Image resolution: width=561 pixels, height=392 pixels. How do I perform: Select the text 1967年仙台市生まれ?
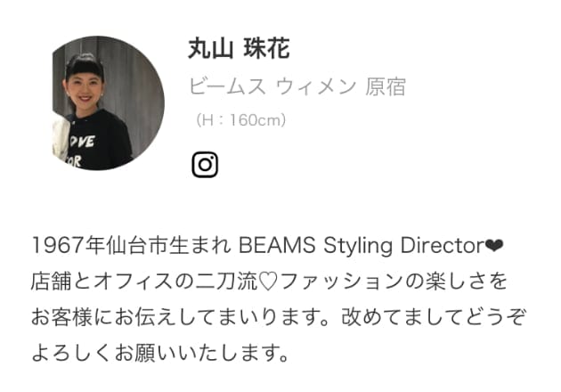pyautogui.click(x=131, y=246)
